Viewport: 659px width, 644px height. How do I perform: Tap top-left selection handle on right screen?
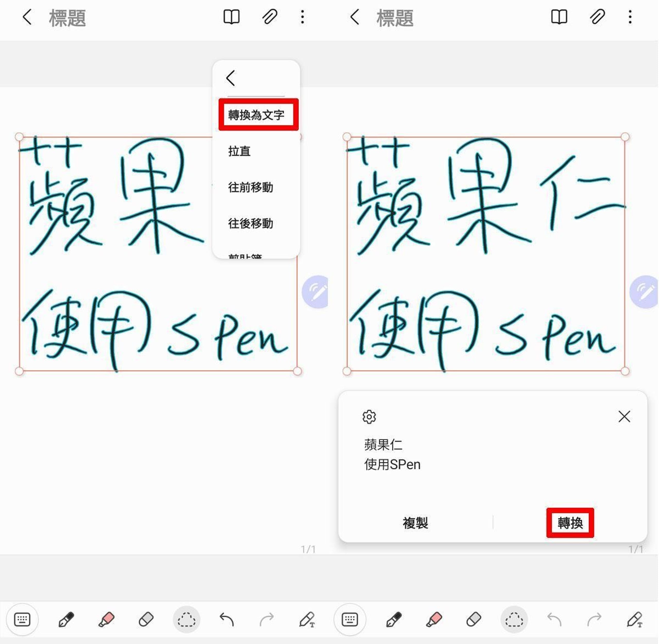pyautogui.click(x=347, y=137)
